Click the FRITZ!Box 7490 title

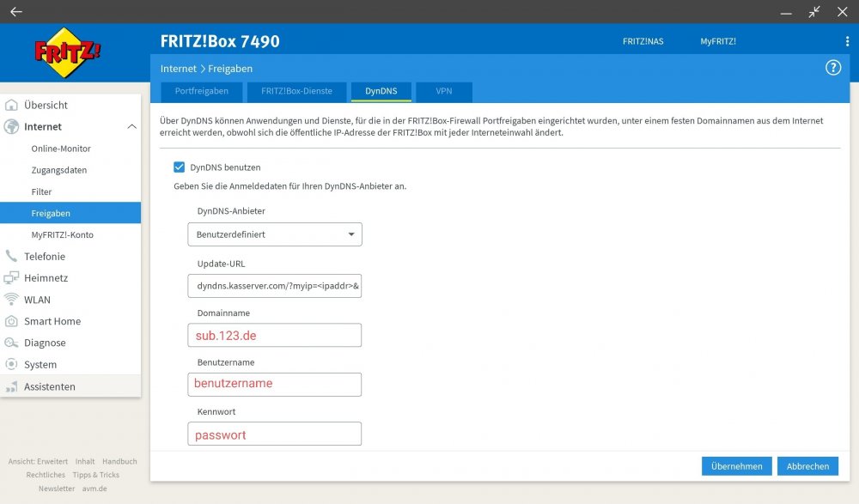(220, 41)
